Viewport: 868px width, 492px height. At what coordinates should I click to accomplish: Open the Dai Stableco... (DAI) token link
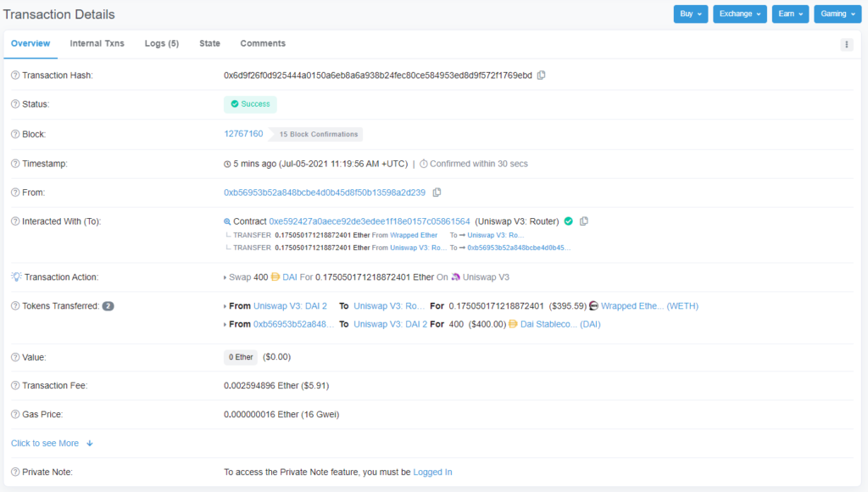tap(560, 324)
